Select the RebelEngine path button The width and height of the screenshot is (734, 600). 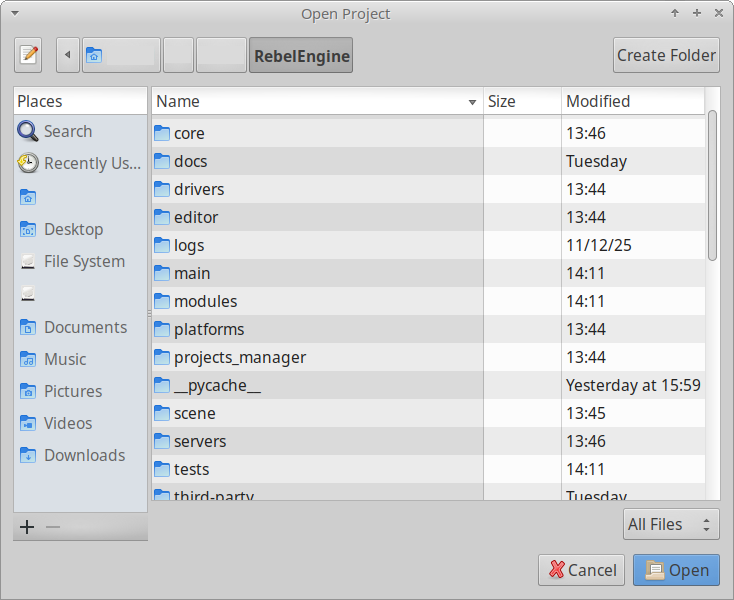click(x=301, y=55)
